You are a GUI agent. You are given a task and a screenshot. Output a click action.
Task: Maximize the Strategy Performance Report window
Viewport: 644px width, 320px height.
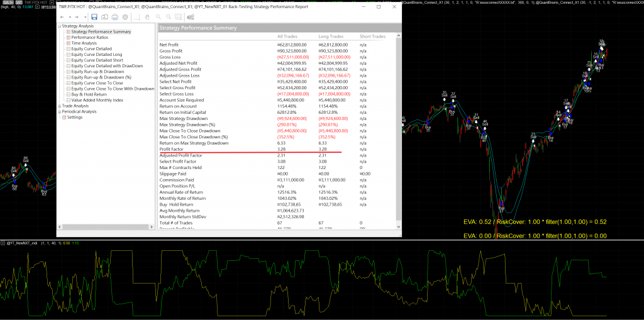[x=378, y=6]
